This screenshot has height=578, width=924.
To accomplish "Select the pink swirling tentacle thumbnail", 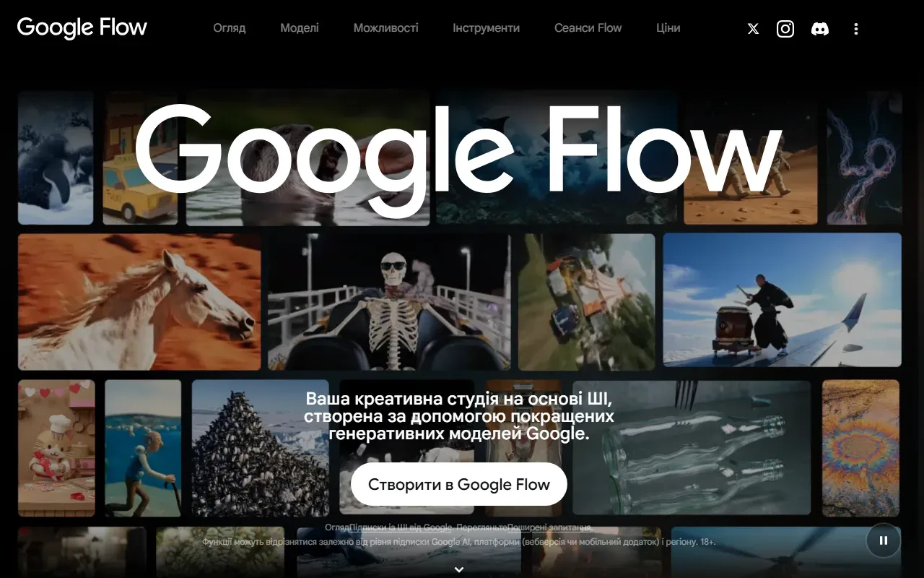I will click(864, 158).
